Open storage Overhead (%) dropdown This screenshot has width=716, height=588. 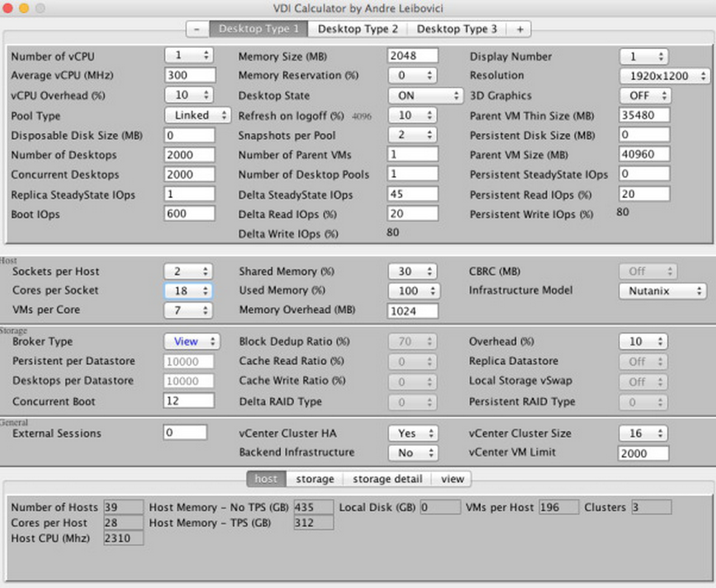point(644,341)
